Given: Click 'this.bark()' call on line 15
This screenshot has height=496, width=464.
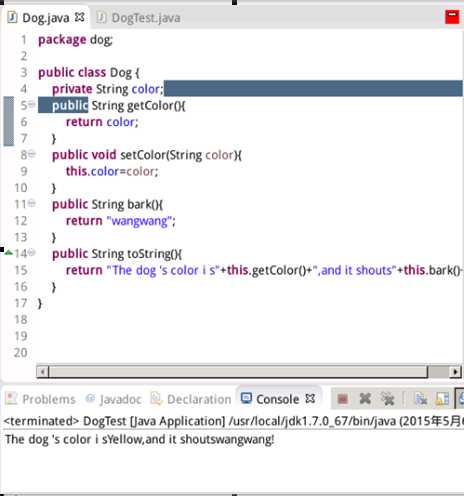Looking at the screenshot, I should click(432, 270).
